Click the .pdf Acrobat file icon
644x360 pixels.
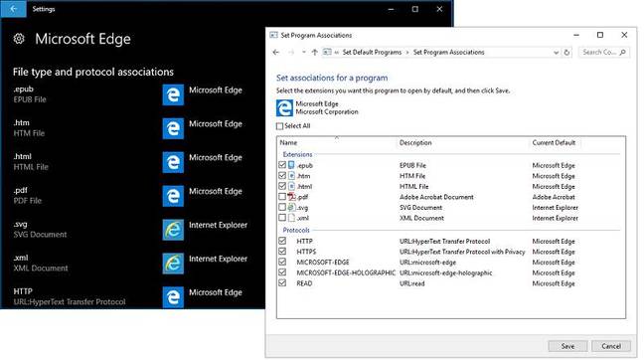click(x=291, y=197)
